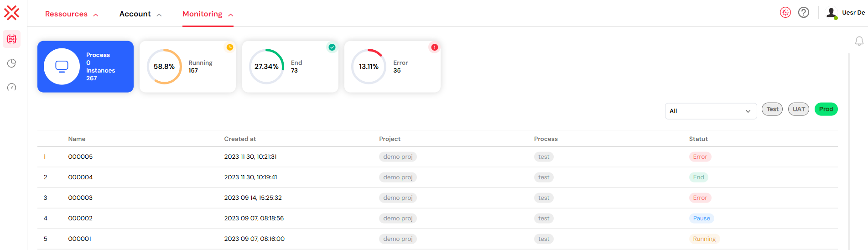Open the help question mark icon
This screenshot has width=868, height=250.
click(804, 13)
